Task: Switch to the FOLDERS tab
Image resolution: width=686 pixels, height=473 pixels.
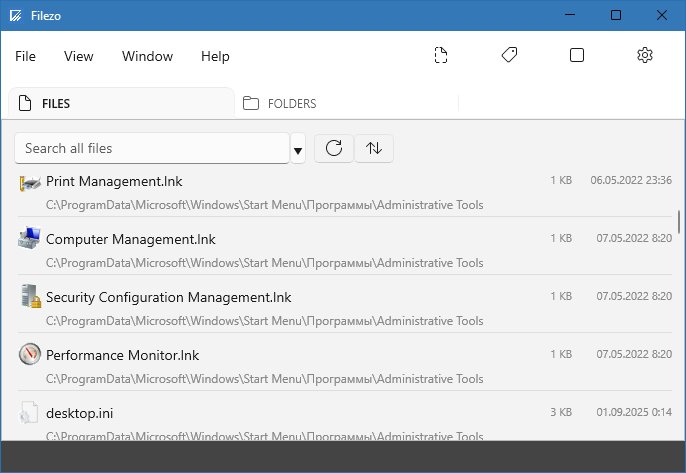Action: point(347,103)
